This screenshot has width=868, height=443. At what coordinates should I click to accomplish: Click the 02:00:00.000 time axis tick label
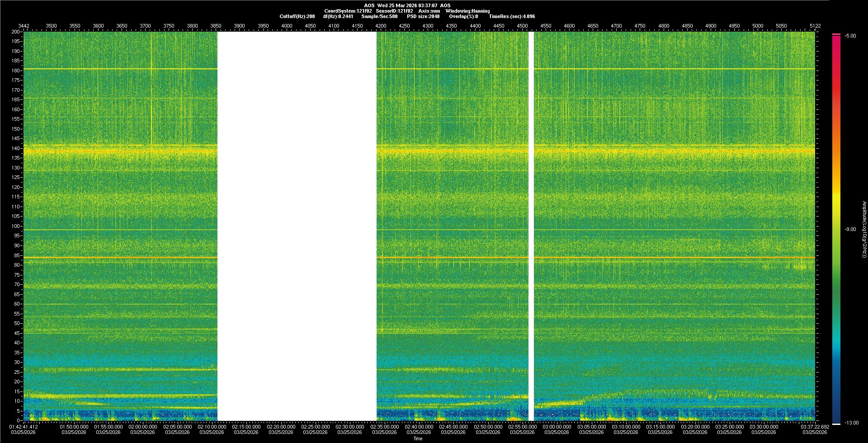pyautogui.click(x=143, y=426)
